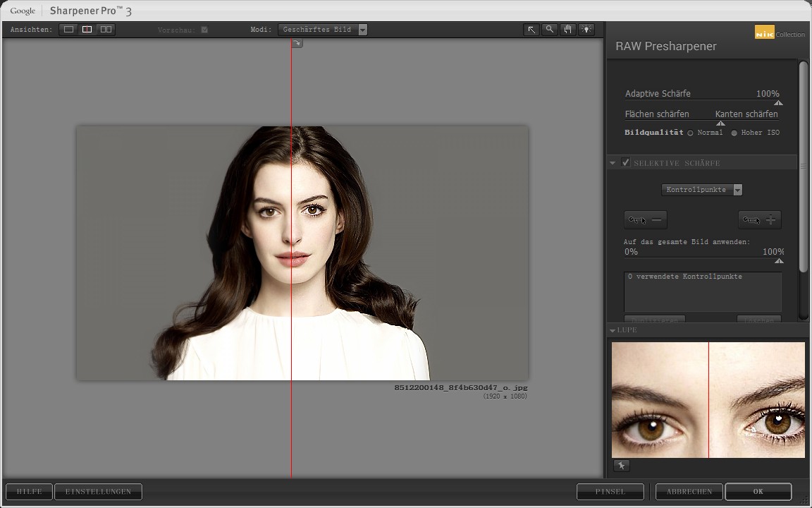The image size is (812, 508).
Task: Open the PINSEL brush mode
Action: click(610, 491)
